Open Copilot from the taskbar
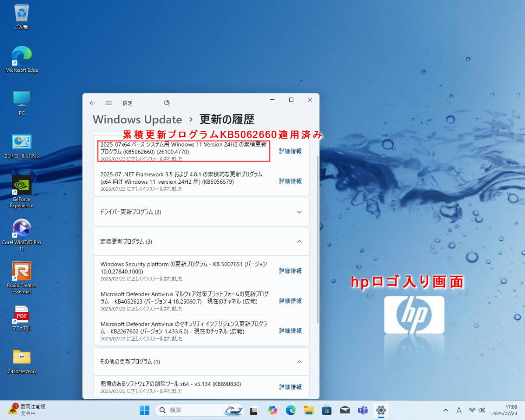 pyautogui.click(x=273, y=410)
